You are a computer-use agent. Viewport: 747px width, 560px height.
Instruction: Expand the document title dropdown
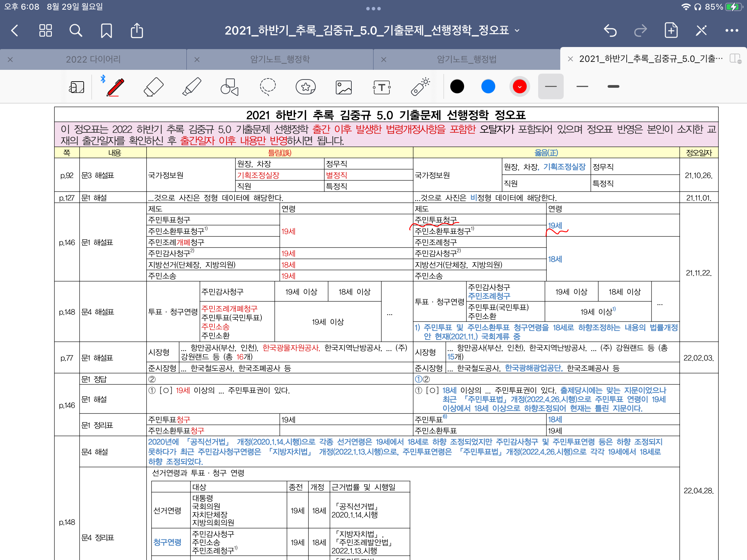[517, 30]
